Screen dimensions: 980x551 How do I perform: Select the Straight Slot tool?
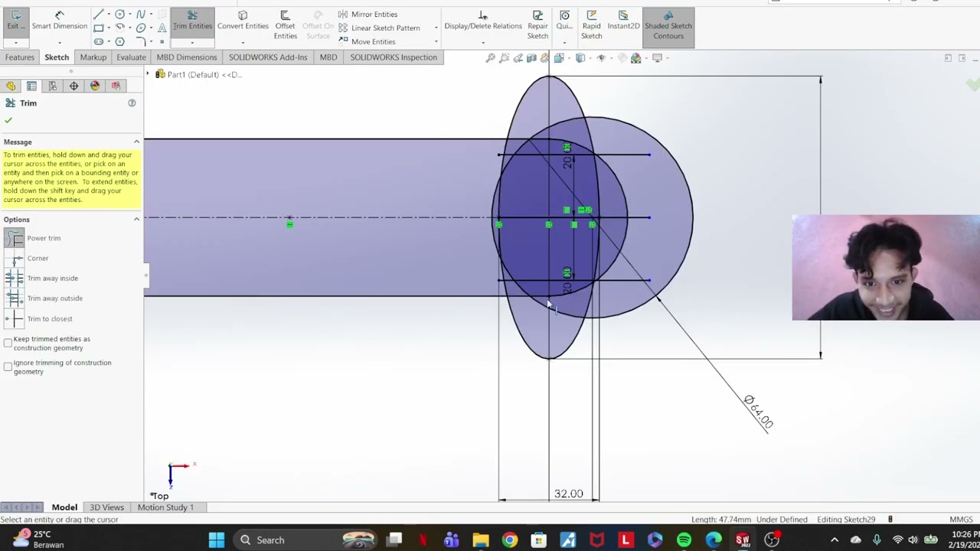[98, 41]
